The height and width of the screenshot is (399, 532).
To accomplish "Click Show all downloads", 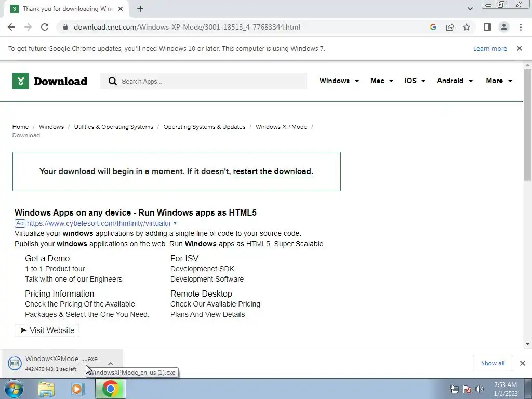I will (493, 363).
